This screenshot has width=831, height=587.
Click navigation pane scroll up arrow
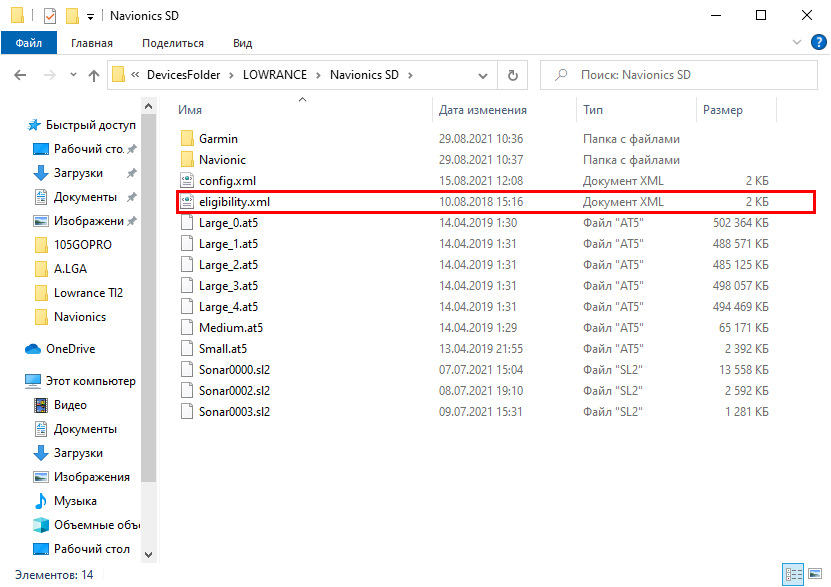coord(148,106)
